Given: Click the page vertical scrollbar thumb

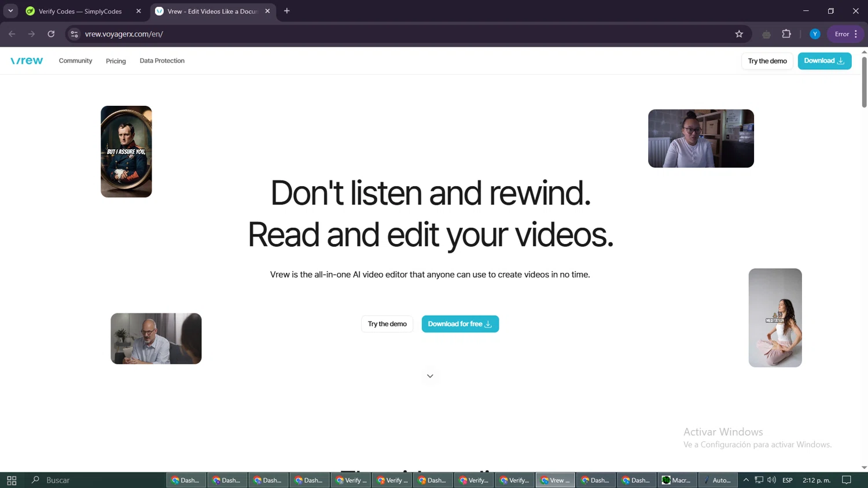Looking at the screenshot, I should [x=864, y=82].
